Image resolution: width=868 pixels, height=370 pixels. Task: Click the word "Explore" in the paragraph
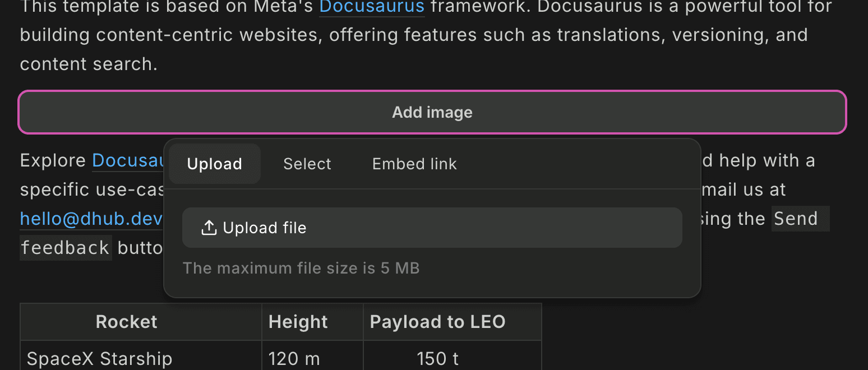53,161
